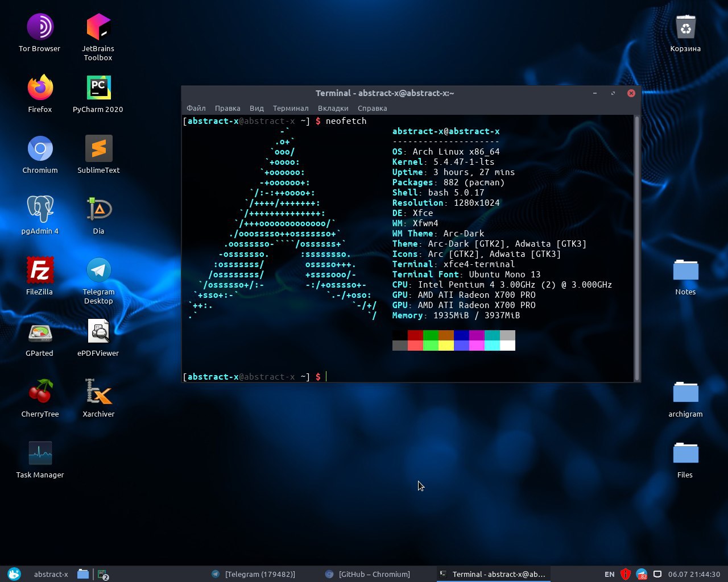Click the 'Shell: bash 5.0.17' line
The height and width of the screenshot is (582, 728).
pyautogui.click(x=438, y=192)
